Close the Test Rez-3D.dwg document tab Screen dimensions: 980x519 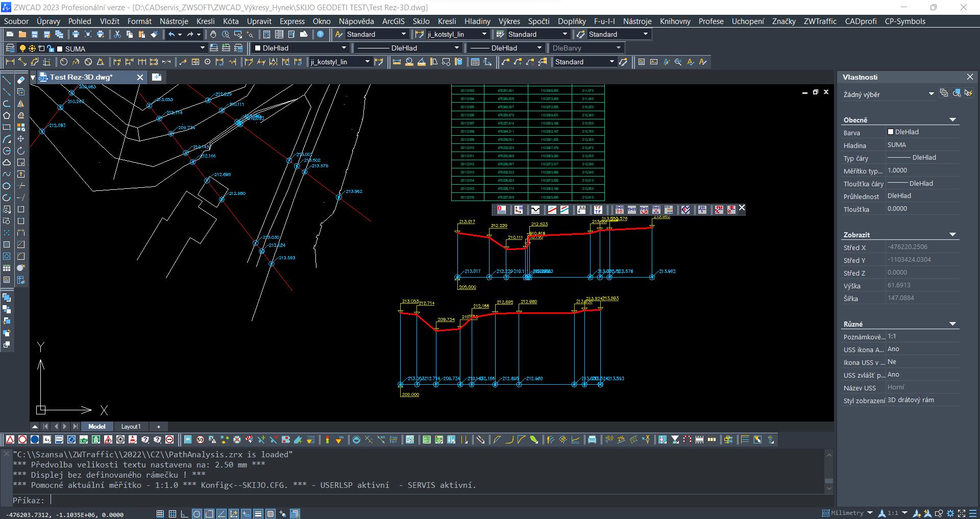click(140, 77)
